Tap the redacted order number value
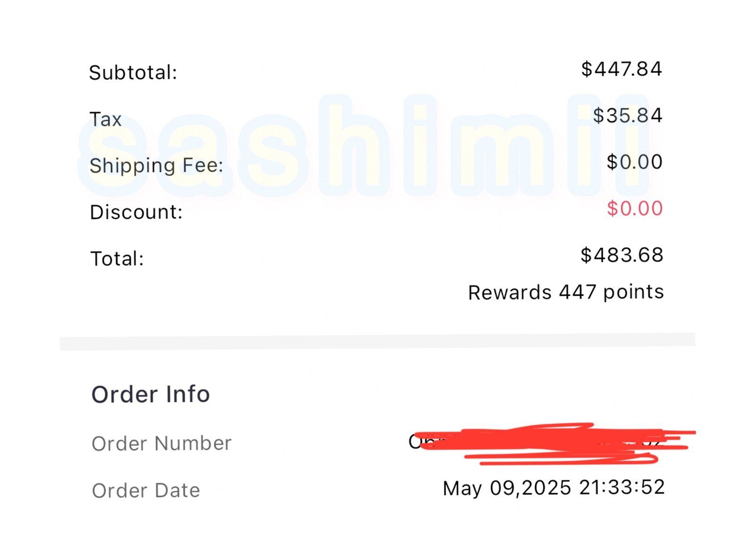 coord(551,443)
